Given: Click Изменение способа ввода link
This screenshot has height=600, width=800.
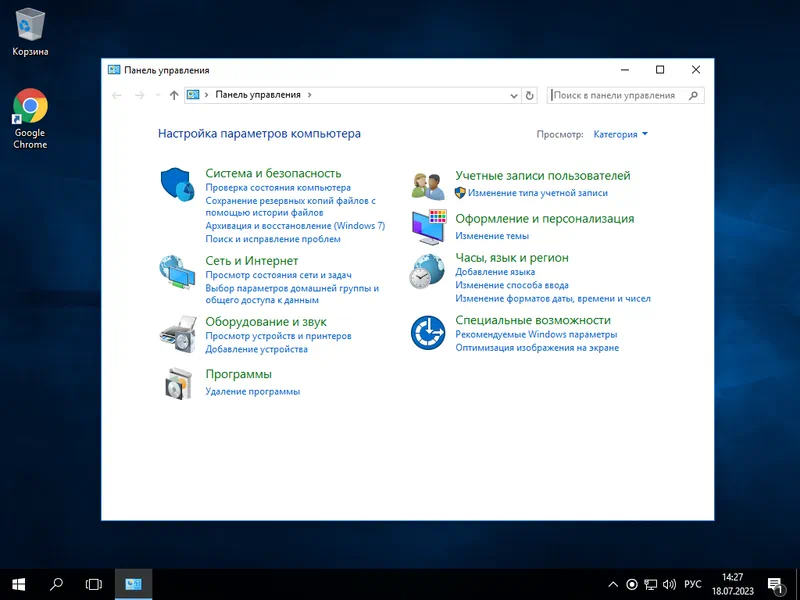Looking at the screenshot, I should pos(512,285).
